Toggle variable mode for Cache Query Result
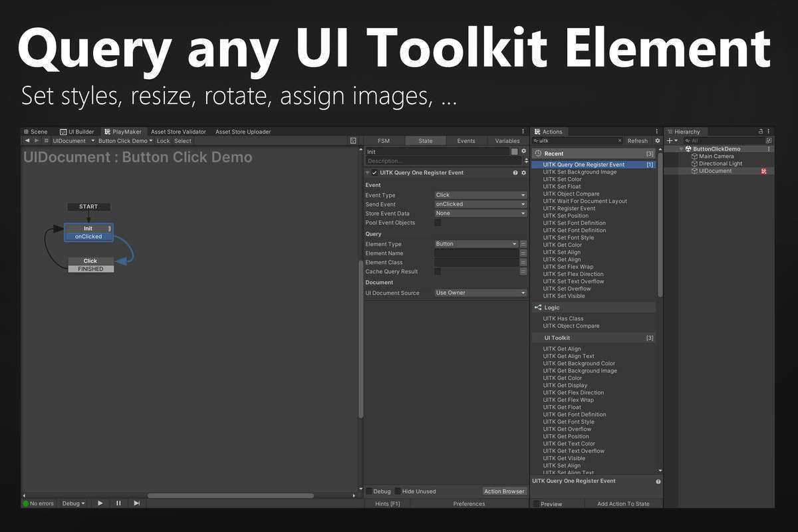 click(x=523, y=272)
